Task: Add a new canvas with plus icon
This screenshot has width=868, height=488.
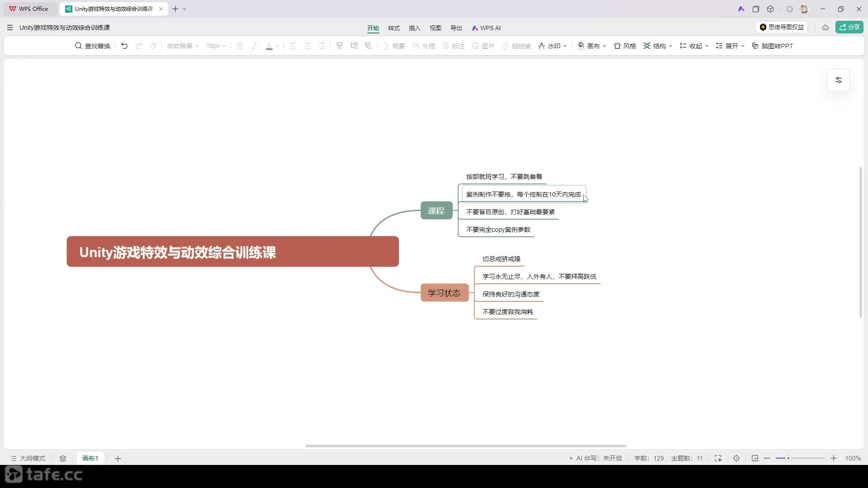Action: point(118,459)
